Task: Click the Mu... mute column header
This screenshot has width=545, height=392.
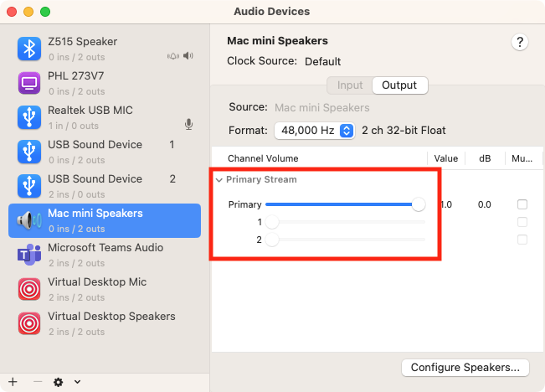Action: [x=522, y=158]
